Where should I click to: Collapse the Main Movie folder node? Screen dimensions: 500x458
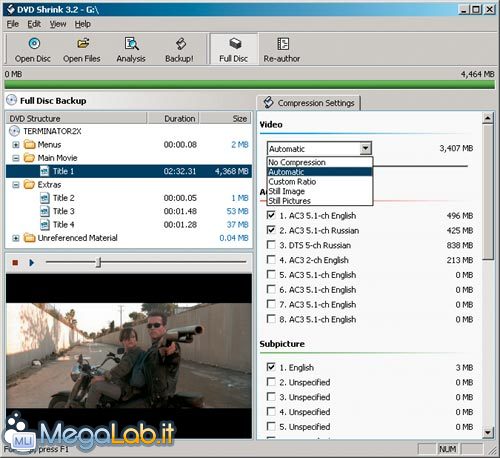point(16,158)
